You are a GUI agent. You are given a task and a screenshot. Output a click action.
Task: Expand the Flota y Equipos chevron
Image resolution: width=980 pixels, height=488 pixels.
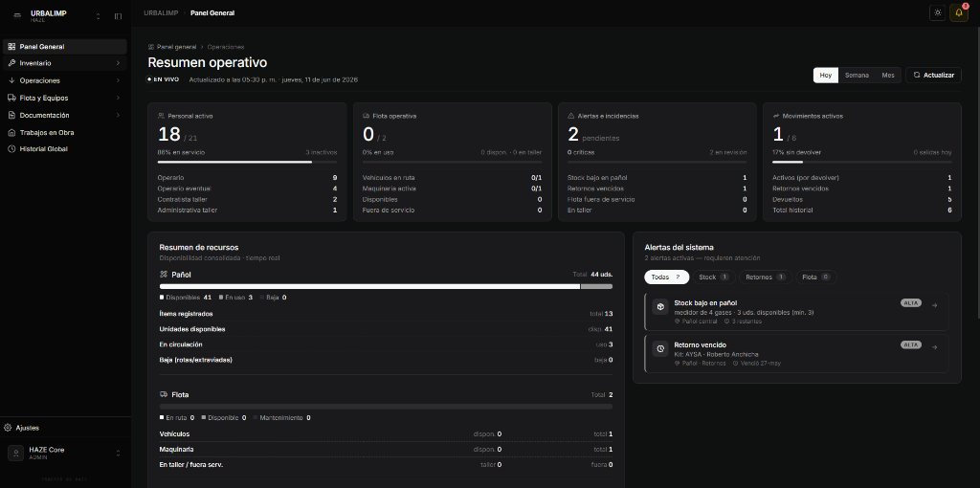pos(118,99)
